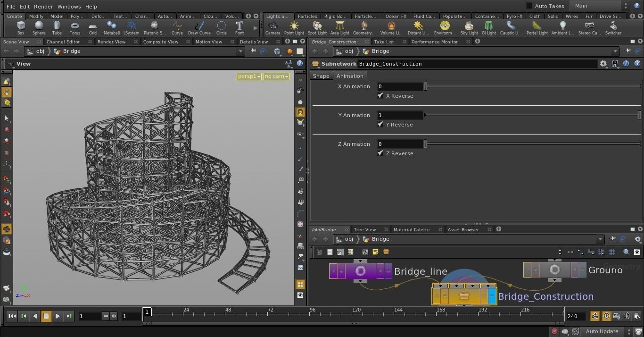Click the subnetwork name field Bridge_Construction
This screenshot has height=337, width=644.
coord(477,64)
